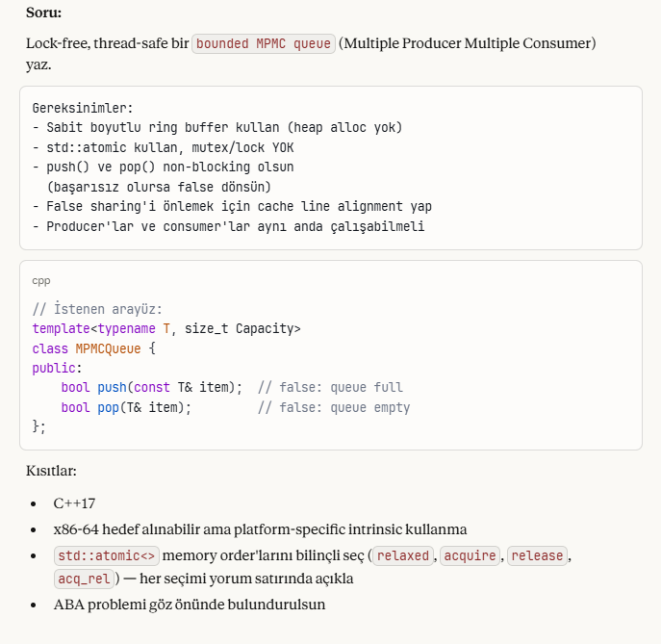Click the "template<typename T, size_t Capacity>" code line
The width and height of the screenshot is (661, 644).
point(166,328)
